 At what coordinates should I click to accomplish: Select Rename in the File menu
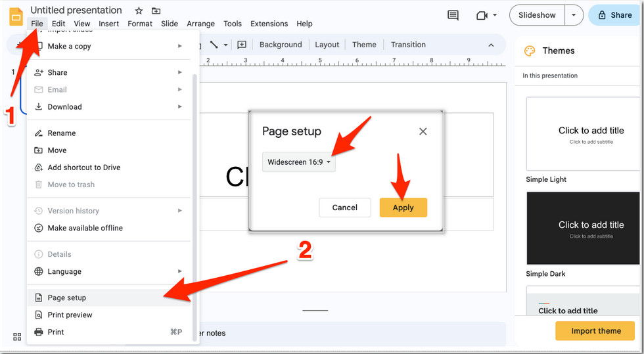coord(109,133)
